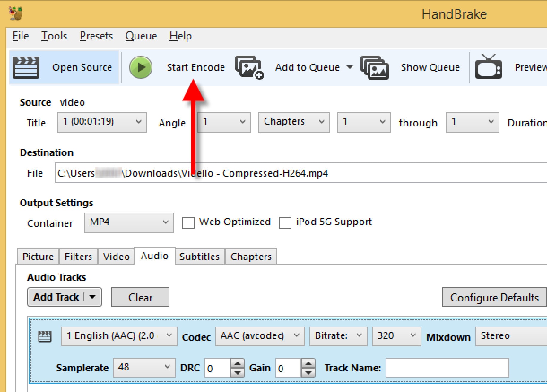Open the Samplerate 48 dropdown
Image resolution: width=547 pixels, height=392 pixels.
[144, 368]
